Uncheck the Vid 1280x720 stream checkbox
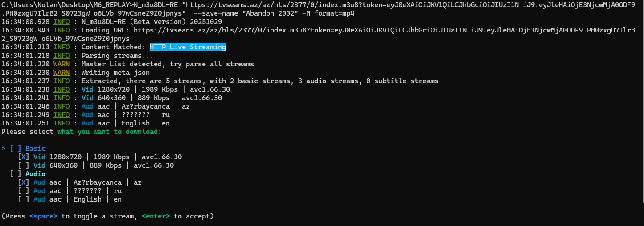644x226 pixels. coord(23,157)
